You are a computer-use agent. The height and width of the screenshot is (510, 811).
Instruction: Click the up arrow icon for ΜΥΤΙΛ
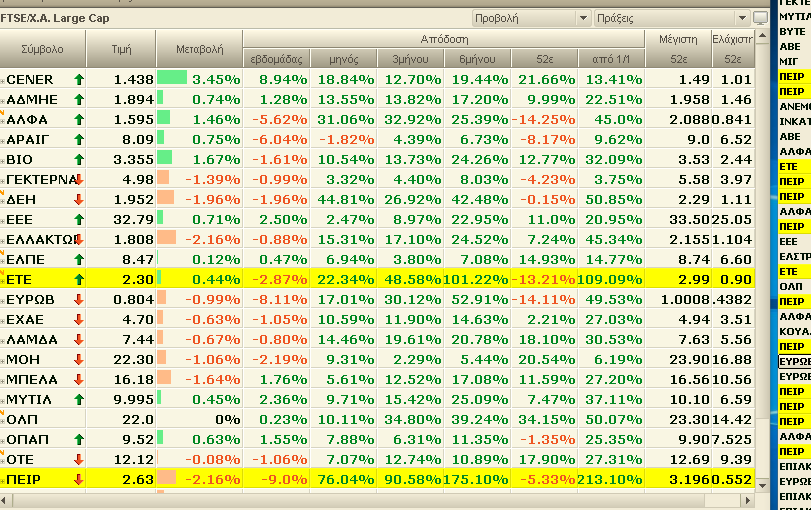[x=79, y=399]
